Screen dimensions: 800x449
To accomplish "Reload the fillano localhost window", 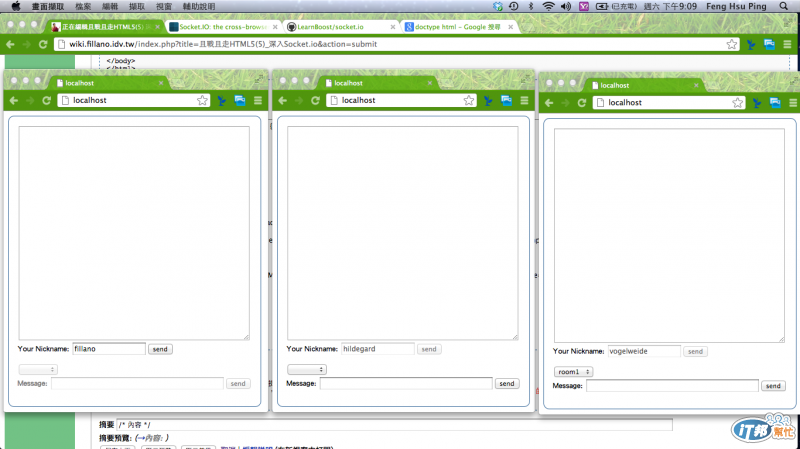I will tap(46, 101).
